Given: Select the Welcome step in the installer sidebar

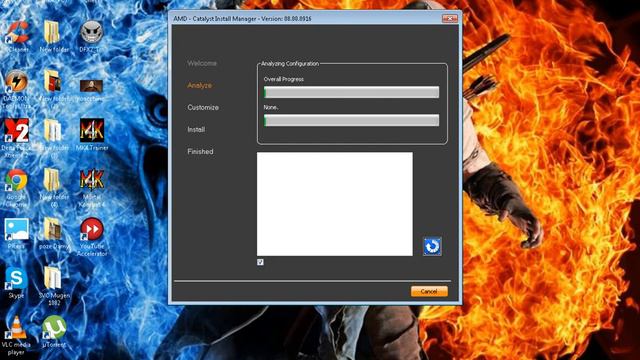Looking at the screenshot, I should point(202,63).
